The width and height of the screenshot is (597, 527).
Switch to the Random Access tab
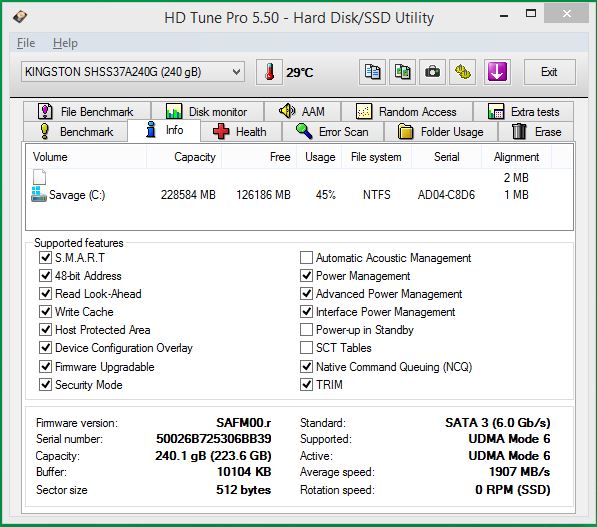(407, 112)
